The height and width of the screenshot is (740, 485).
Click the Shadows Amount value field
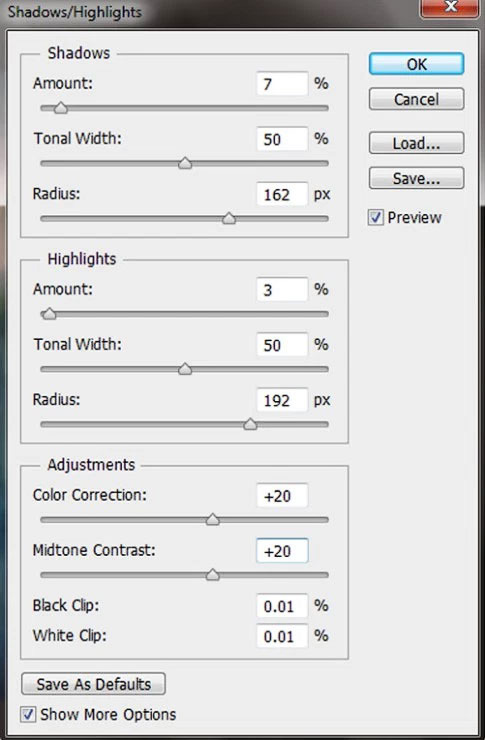pyautogui.click(x=282, y=84)
